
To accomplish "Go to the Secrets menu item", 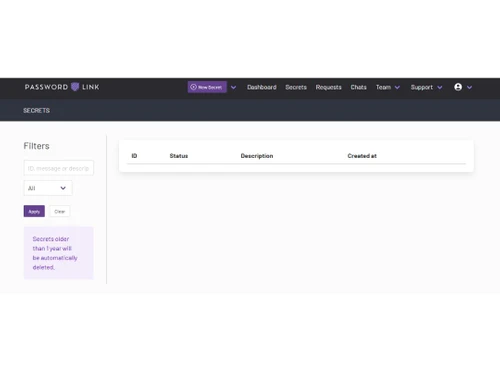I will (296, 87).
